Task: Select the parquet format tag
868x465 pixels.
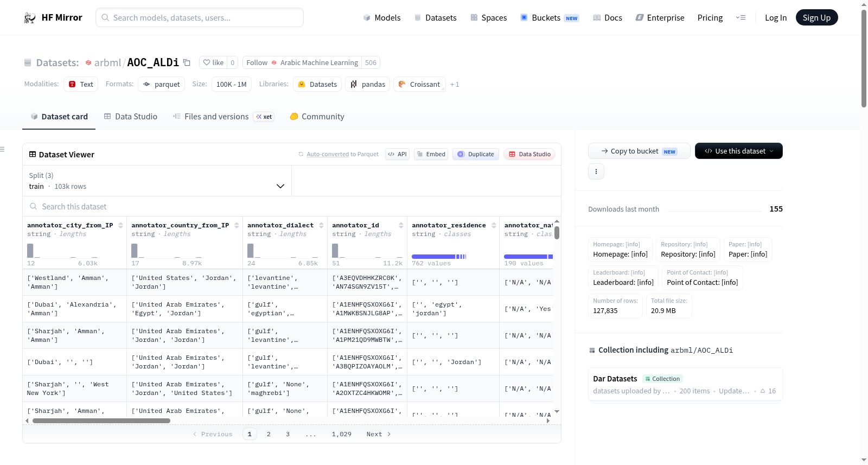Action: pos(162,84)
